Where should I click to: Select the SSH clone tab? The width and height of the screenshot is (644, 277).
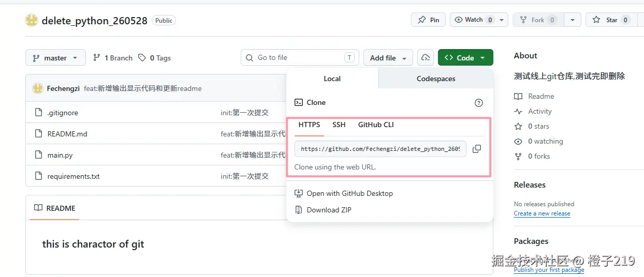(339, 125)
